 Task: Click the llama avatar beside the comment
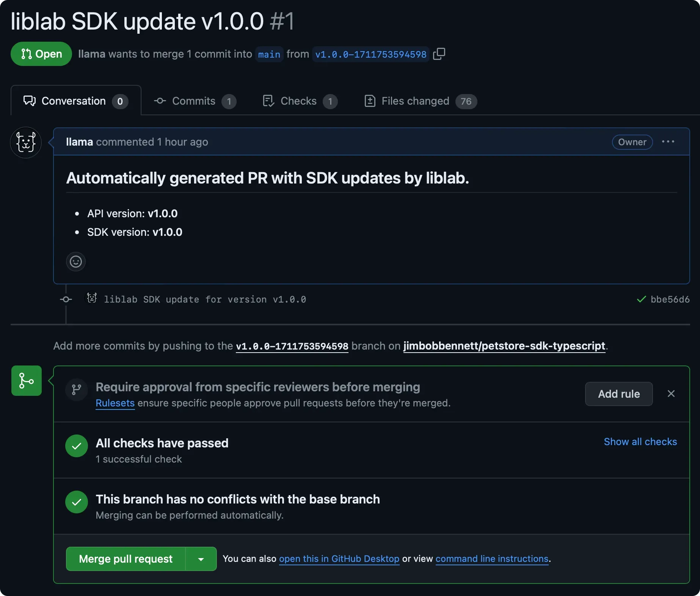point(26,143)
